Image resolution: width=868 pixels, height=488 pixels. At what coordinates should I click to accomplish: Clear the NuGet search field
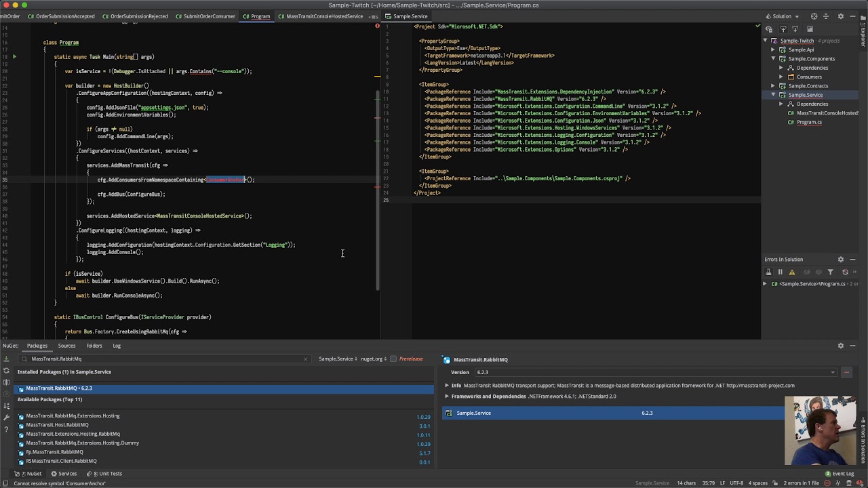pyautogui.click(x=305, y=359)
